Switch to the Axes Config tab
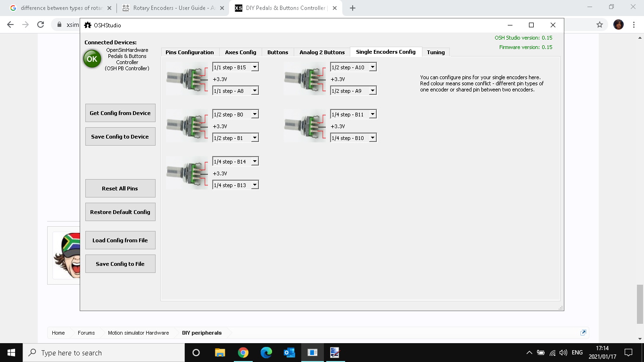 (240, 52)
